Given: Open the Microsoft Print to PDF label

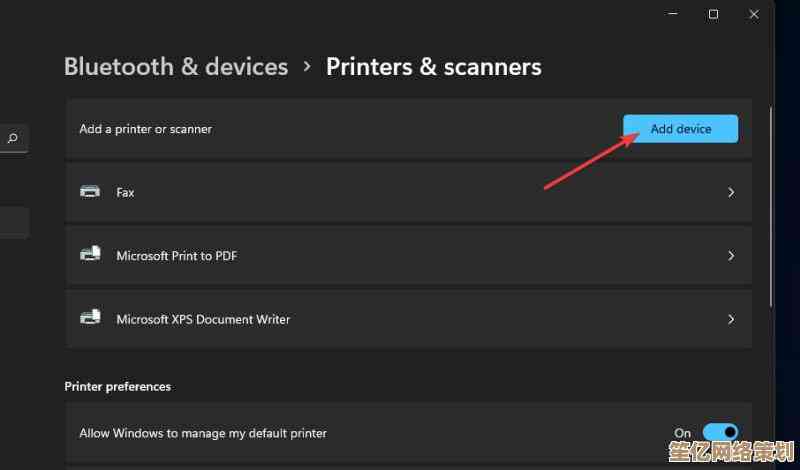Looking at the screenshot, I should click(x=176, y=256).
